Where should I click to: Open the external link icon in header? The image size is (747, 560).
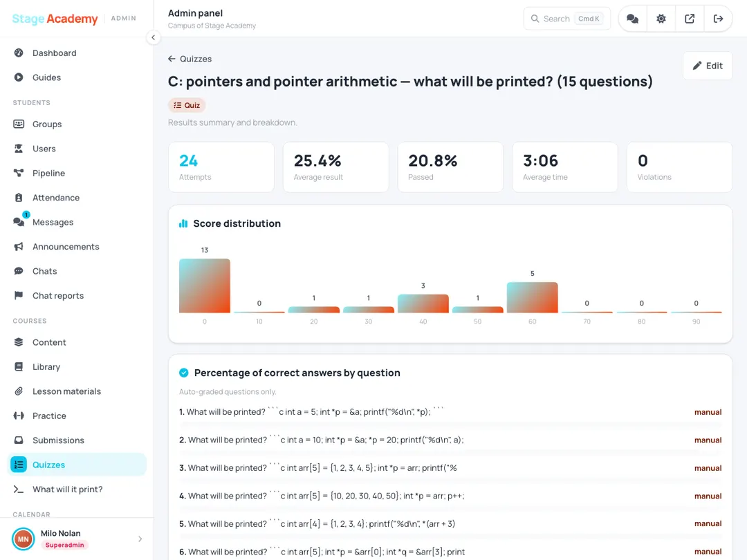coord(690,19)
